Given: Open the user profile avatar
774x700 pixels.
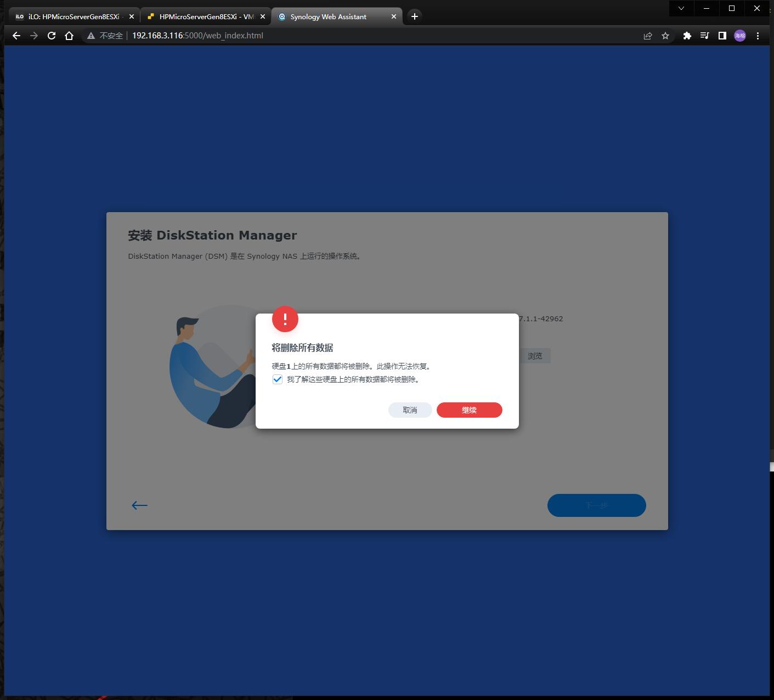Looking at the screenshot, I should coord(740,36).
